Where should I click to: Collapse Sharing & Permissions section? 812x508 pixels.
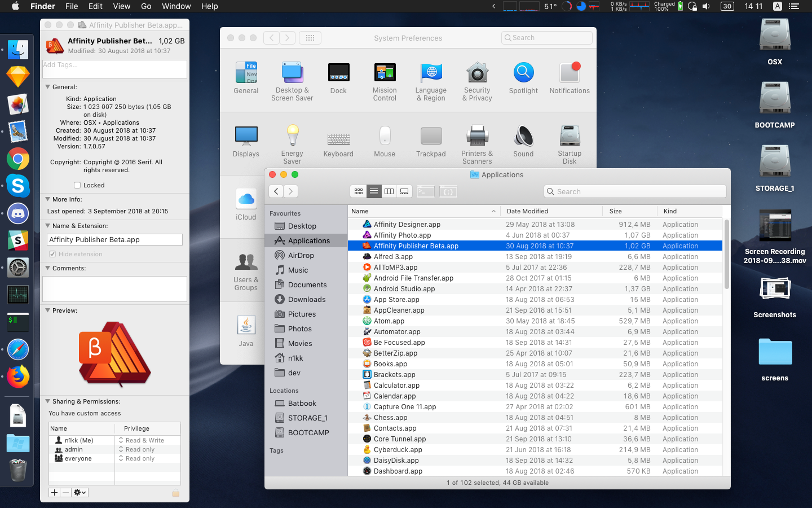click(x=48, y=401)
